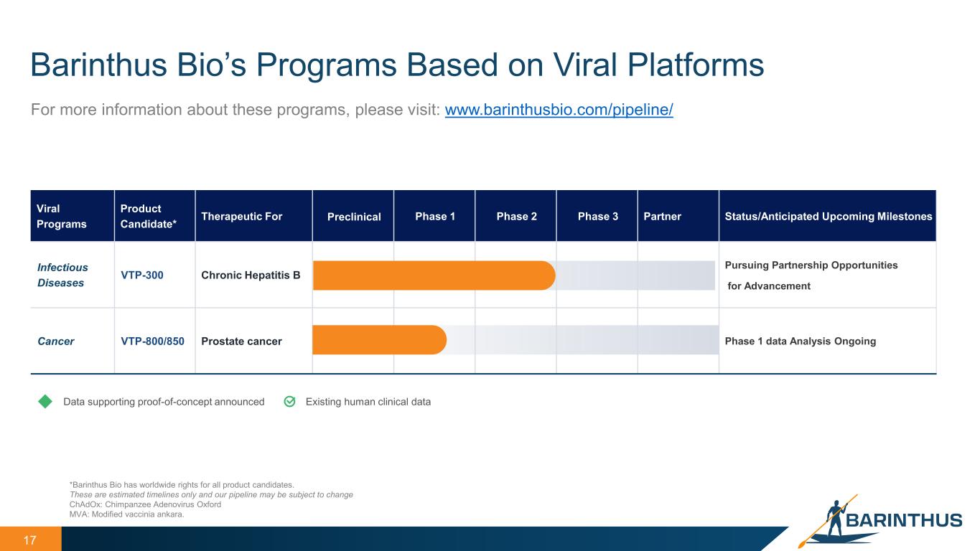Click the BARINTHUS wordmark text

tap(904, 520)
